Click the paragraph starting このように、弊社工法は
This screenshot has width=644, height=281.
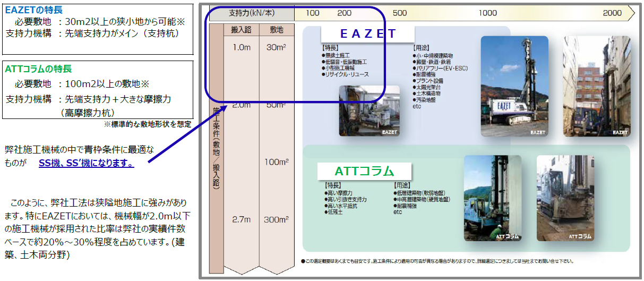click(x=97, y=229)
